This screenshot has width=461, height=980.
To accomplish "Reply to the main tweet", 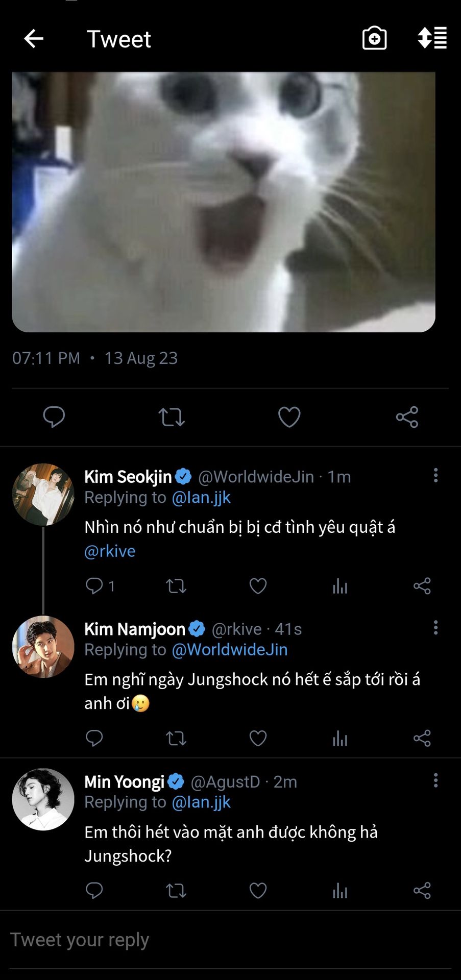I will click(x=54, y=417).
